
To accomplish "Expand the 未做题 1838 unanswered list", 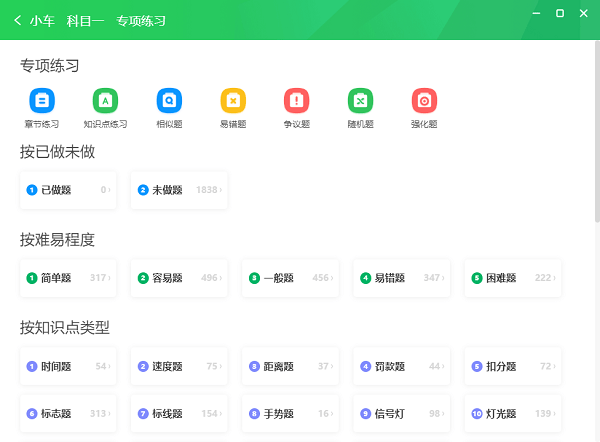I will click(179, 190).
